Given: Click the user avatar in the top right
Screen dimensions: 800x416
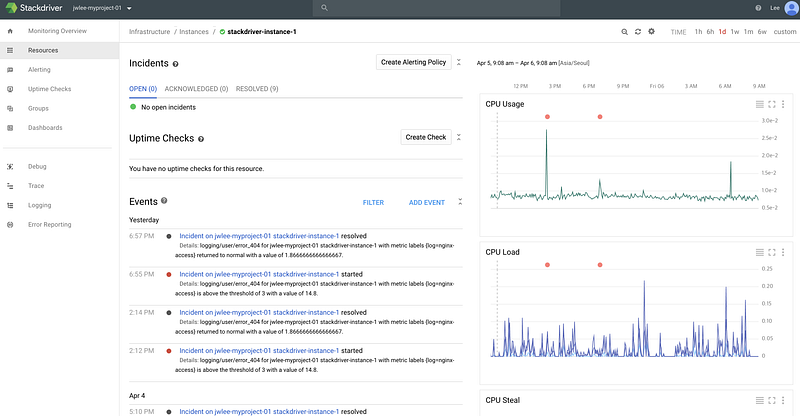Looking at the screenshot, I should pos(791,8).
